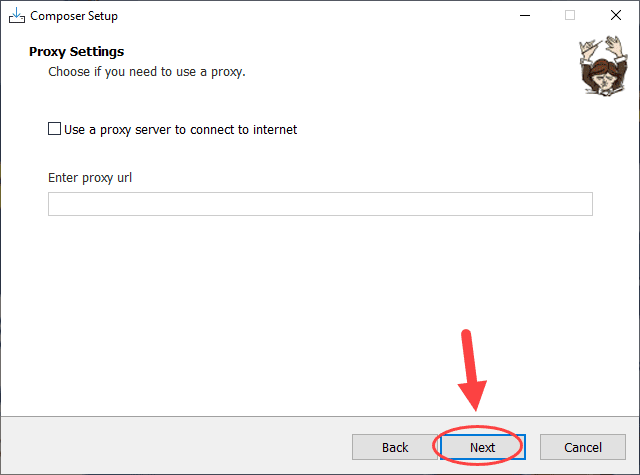Abort installation using Cancel button
The width and height of the screenshot is (640, 475).
(583, 447)
